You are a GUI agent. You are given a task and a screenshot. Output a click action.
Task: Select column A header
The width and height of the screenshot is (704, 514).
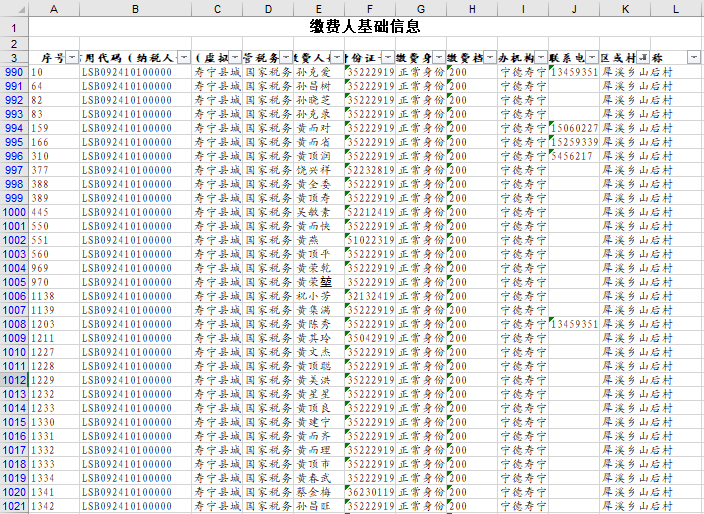[54, 9]
